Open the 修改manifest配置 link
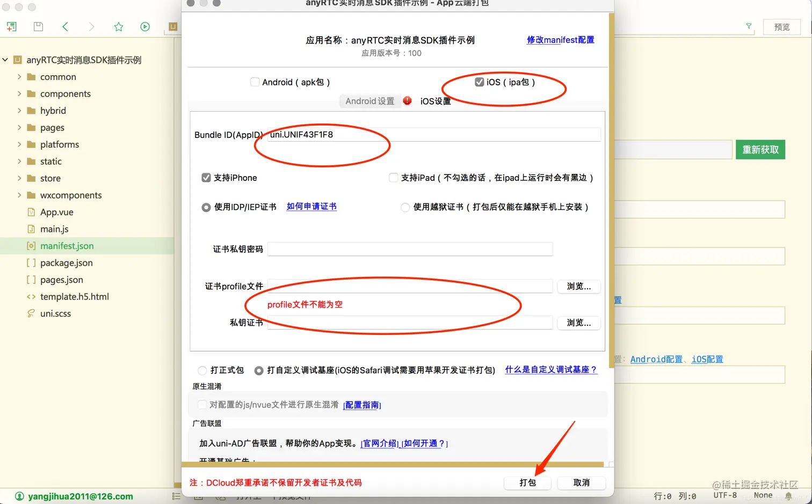This screenshot has width=812, height=504. pos(561,40)
